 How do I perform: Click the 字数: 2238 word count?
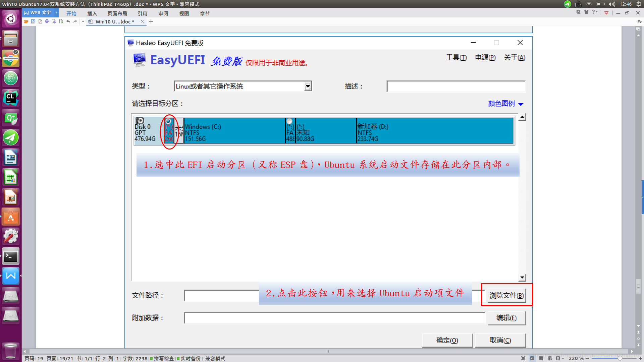[135, 358]
